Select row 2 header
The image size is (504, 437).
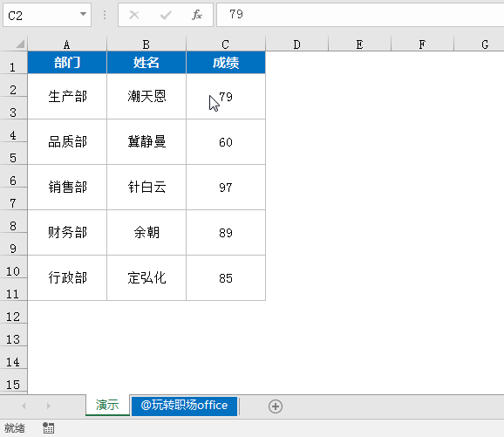[13, 85]
